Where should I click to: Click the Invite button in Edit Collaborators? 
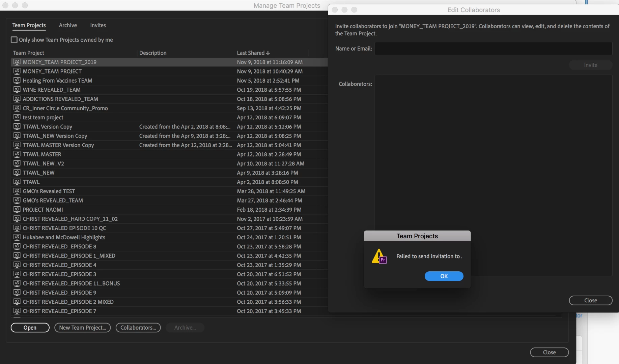(x=591, y=65)
